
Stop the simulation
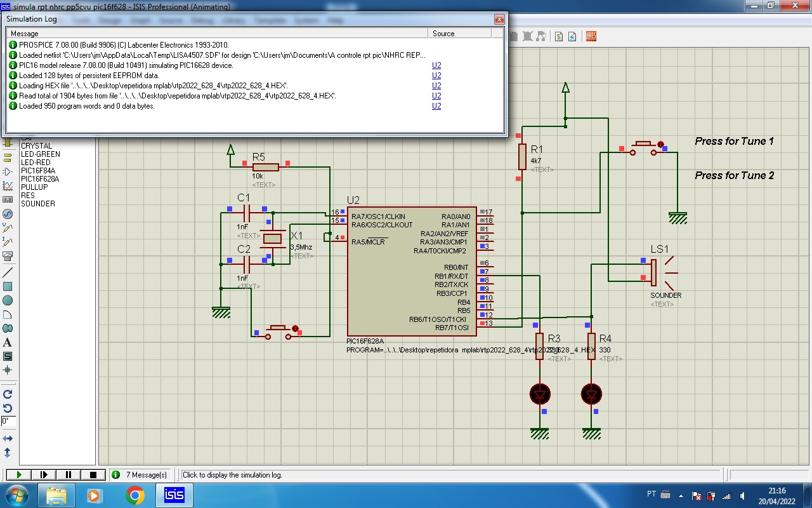(x=93, y=475)
